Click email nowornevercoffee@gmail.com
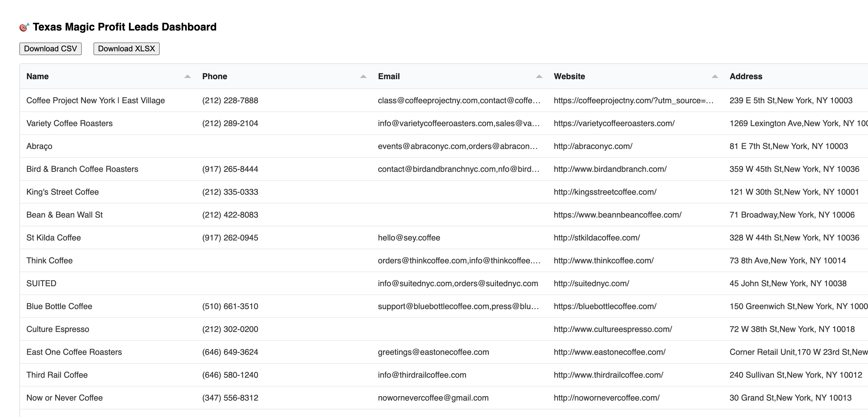 click(x=433, y=398)
